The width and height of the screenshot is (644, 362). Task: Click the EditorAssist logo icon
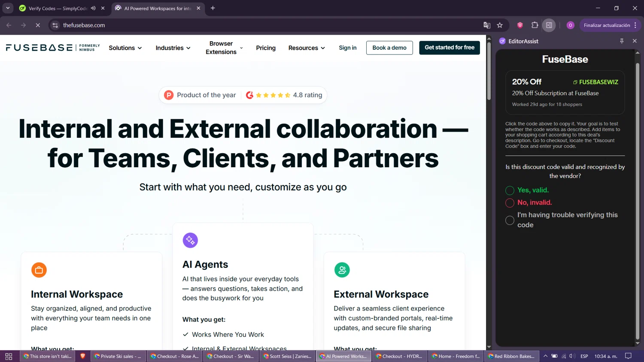502,41
